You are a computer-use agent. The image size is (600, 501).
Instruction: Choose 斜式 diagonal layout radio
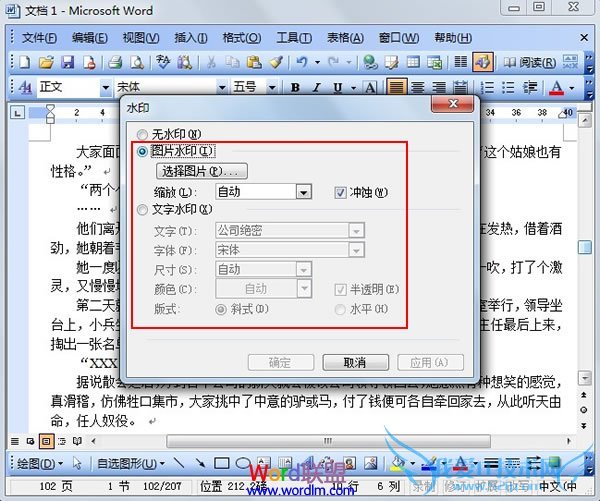[221, 309]
